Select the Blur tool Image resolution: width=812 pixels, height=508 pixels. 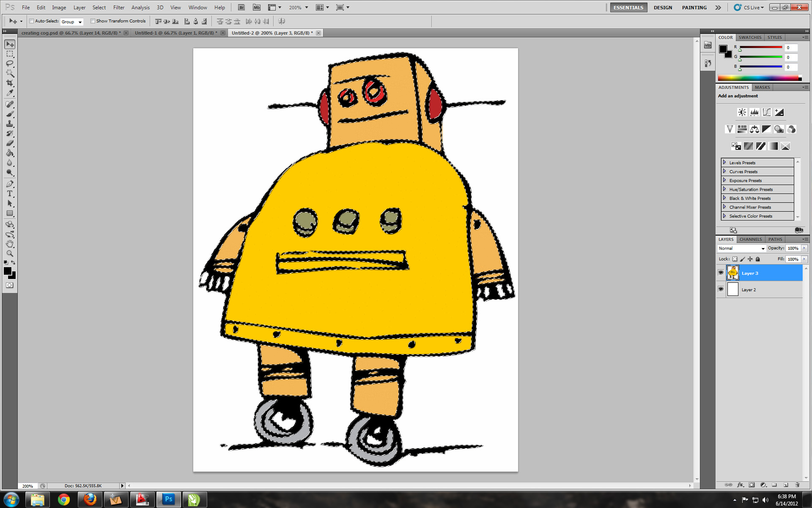pos(10,163)
